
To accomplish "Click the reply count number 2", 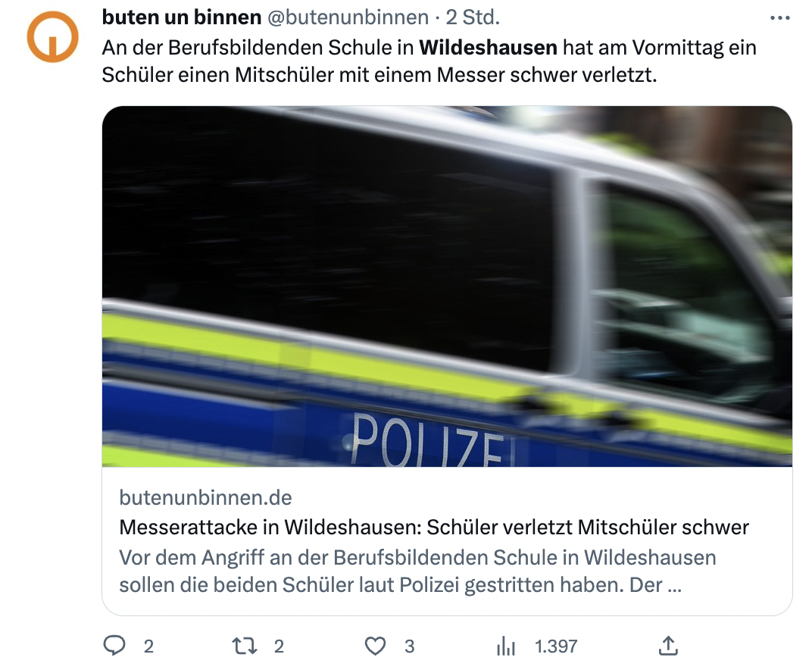I will tap(148, 647).
